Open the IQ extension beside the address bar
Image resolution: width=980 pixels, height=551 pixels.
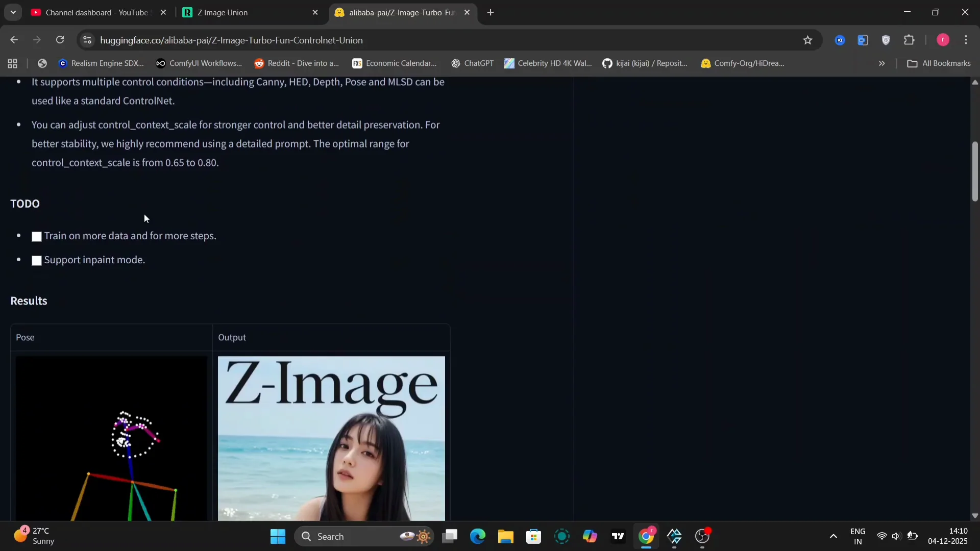coord(840,40)
